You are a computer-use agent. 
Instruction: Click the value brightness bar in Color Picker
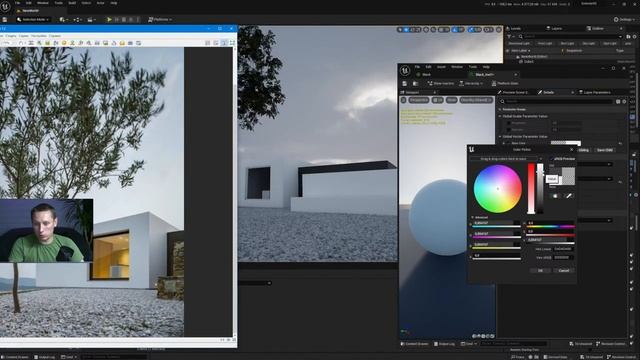coord(540,189)
